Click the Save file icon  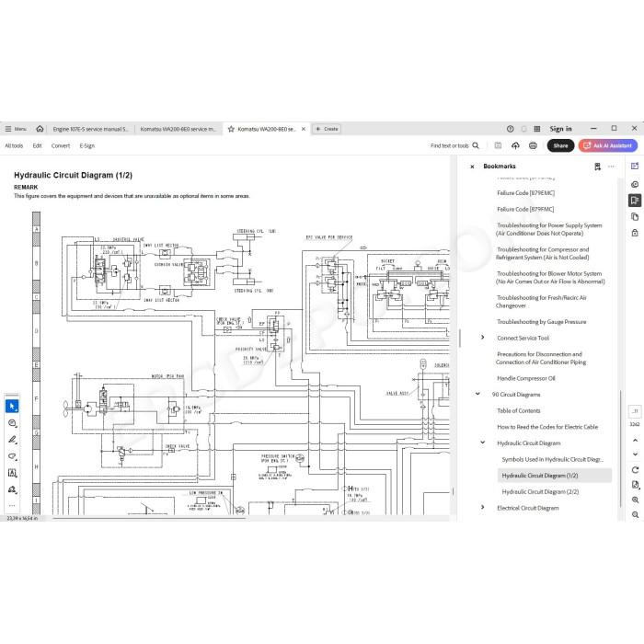(498, 145)
